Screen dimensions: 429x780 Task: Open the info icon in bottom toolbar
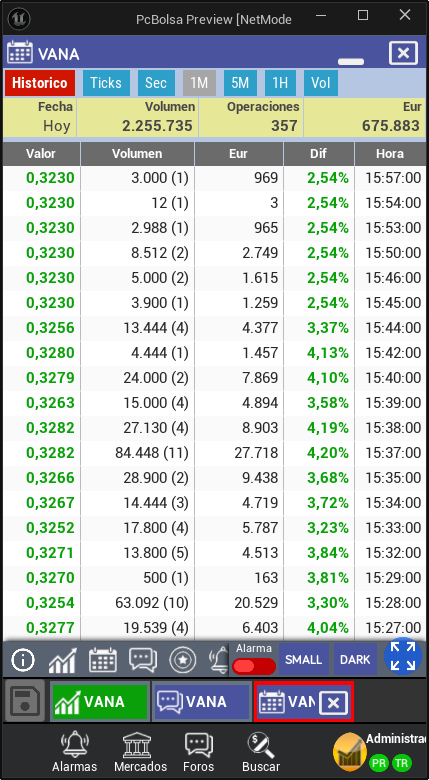click(23, 660)
